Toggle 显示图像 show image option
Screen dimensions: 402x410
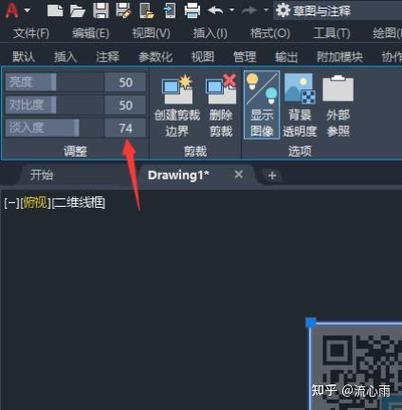(262, 105)
